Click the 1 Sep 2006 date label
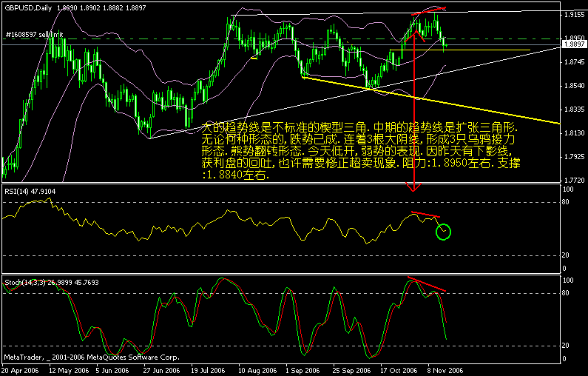Viewport: 588px width, 376px height. tap(303, 371)
